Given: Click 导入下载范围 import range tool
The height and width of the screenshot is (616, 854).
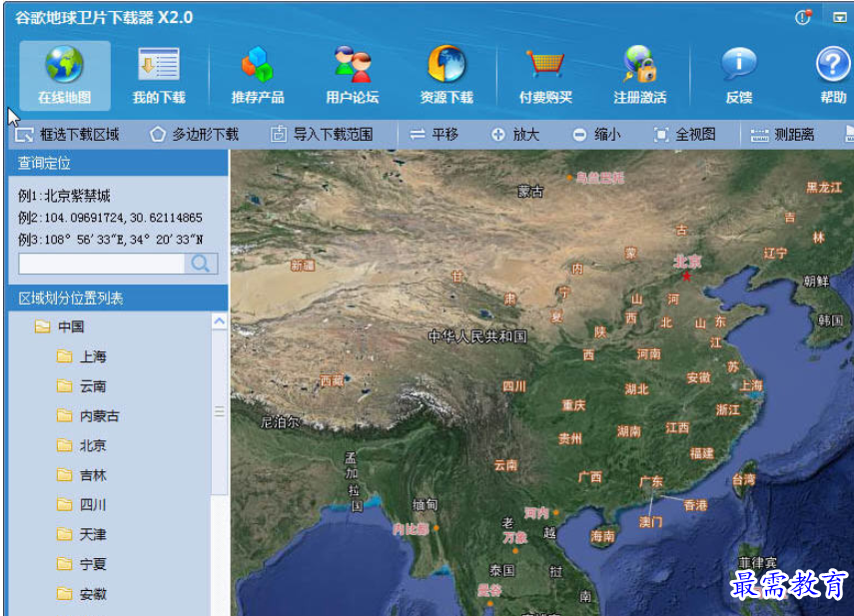Looking at the screenshot, I should coord(322,135).
